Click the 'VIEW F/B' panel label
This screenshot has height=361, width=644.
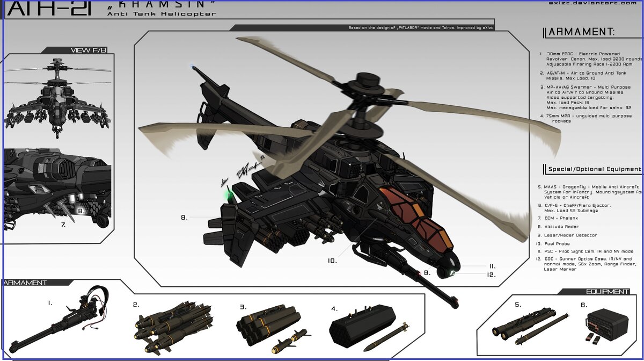click(x=88, y=50)
